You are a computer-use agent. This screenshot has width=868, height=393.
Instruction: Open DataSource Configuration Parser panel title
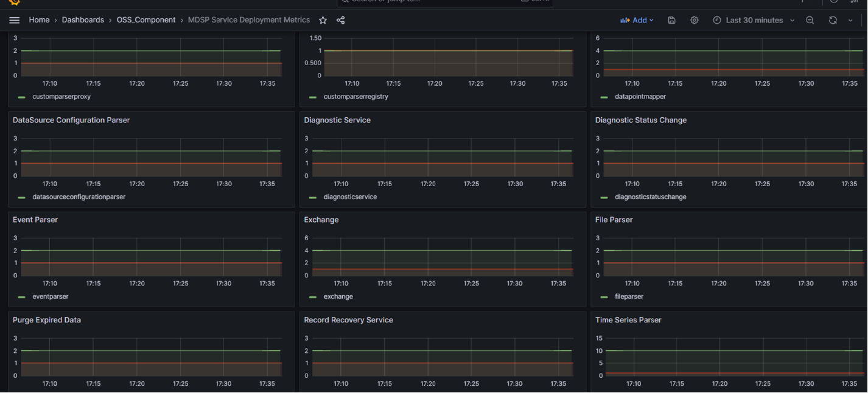click(71, 120)
